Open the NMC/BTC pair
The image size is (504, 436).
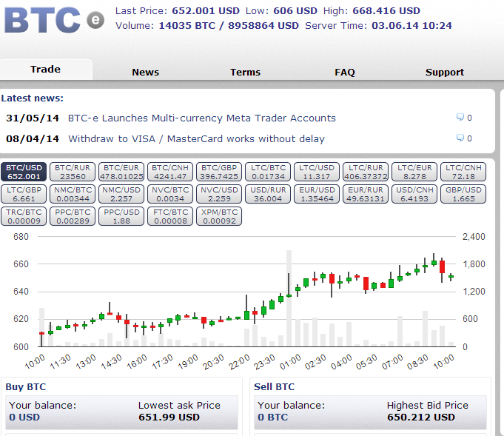pyautogui.click(x=73, y=194)
